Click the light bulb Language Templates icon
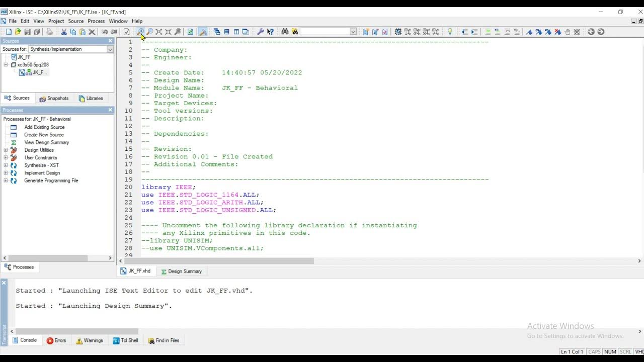Image resolution: width=644 pixels, height=362 pixels. pyautogui.click(x=450, y=32)
